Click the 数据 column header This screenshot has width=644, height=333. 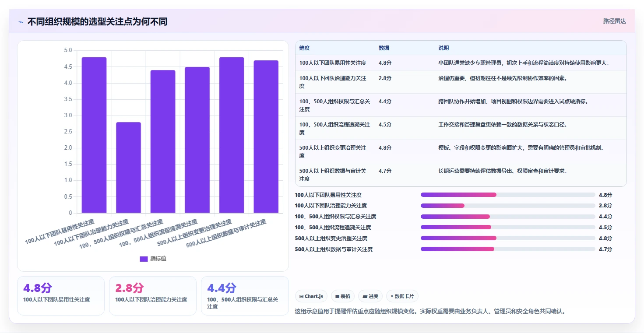(384, 48)
